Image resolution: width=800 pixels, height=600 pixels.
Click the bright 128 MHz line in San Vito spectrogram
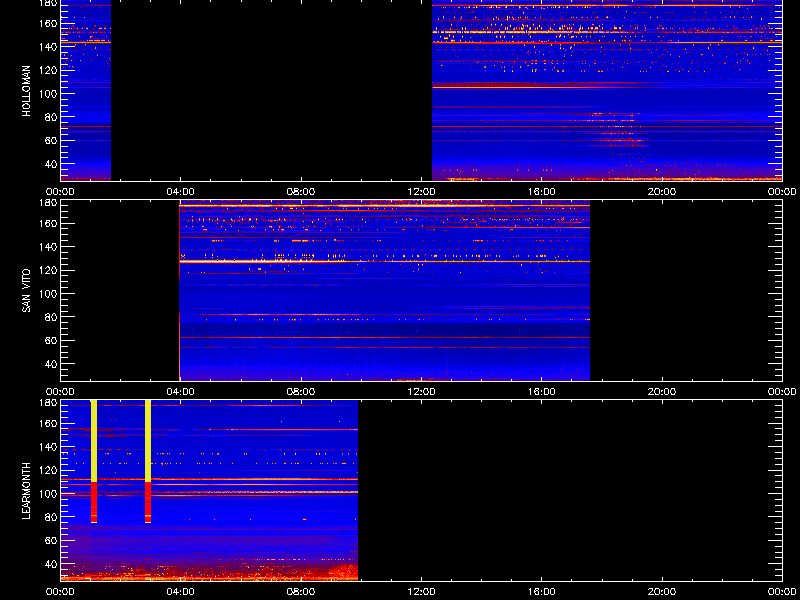click(x=385, y=261)
